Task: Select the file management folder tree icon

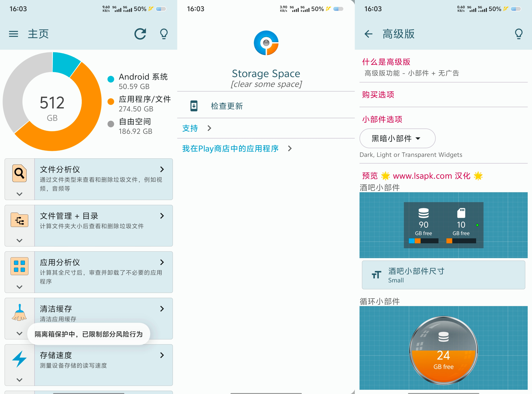Action: (20, 220)
